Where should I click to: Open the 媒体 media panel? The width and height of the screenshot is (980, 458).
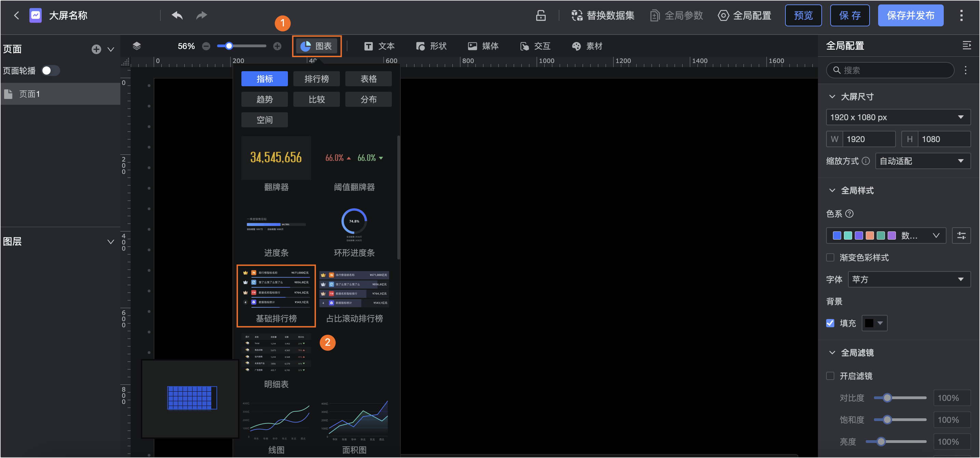pos(483,46)
